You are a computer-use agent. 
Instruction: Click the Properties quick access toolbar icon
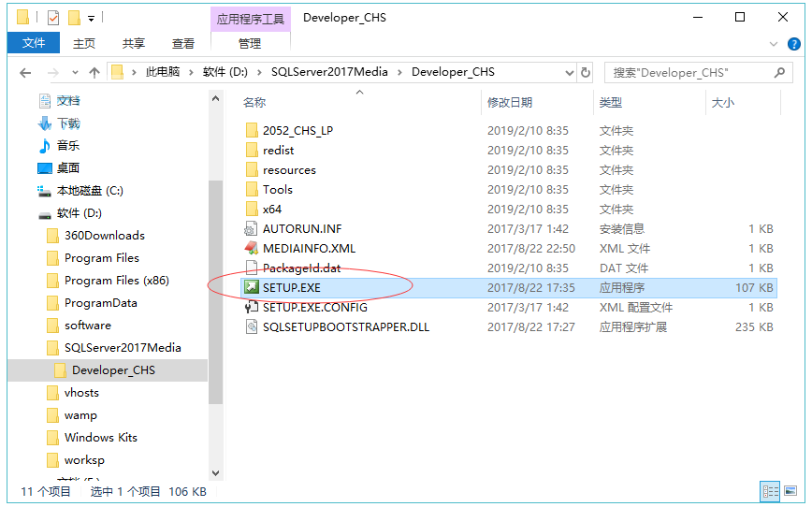coord(52,18)
